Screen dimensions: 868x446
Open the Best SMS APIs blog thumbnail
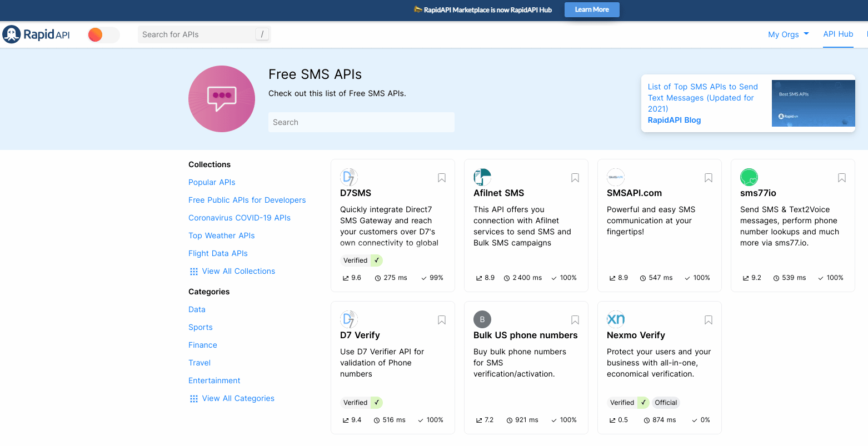tap(813, 103)
